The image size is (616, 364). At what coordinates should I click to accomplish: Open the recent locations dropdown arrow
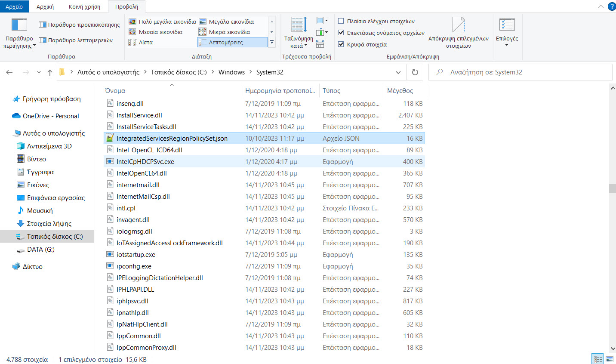(39, 72)
